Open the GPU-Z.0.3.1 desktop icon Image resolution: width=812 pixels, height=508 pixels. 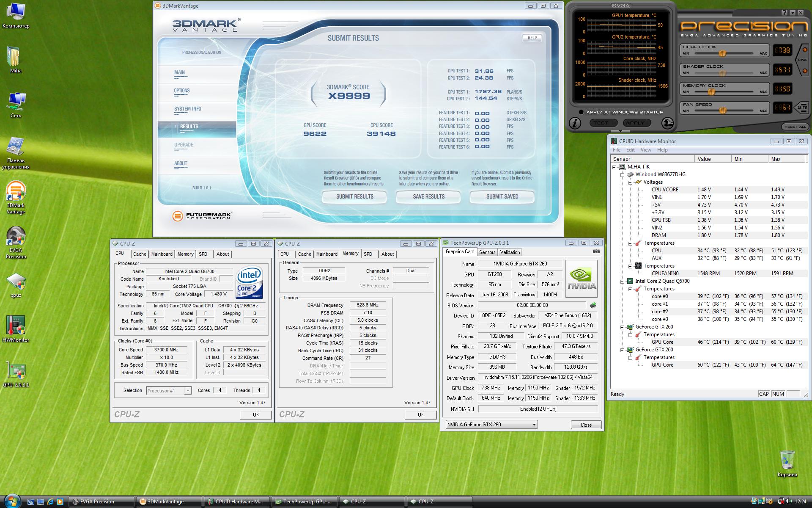(16, 375)
